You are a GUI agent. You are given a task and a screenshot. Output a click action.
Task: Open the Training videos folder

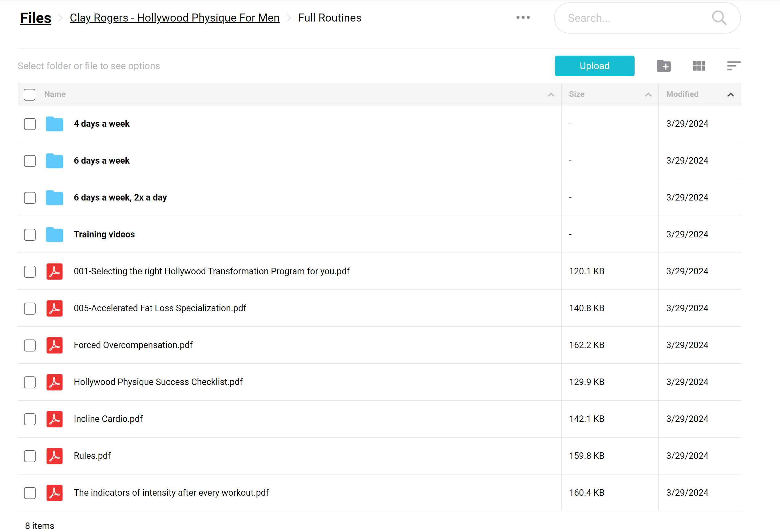pos(104,234)
